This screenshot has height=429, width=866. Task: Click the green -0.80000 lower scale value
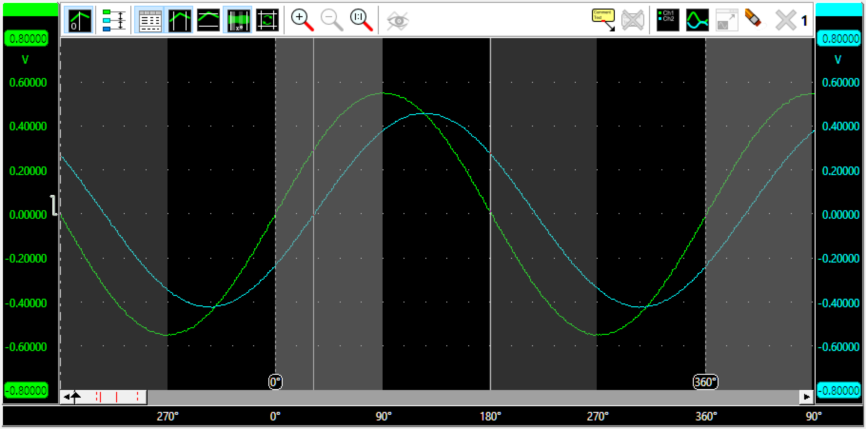(x=26, y=390)
